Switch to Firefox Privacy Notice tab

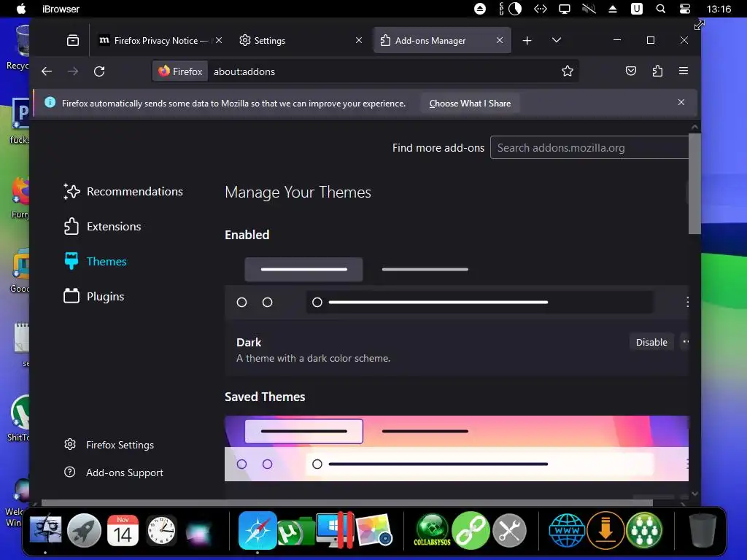click(154, 41)
